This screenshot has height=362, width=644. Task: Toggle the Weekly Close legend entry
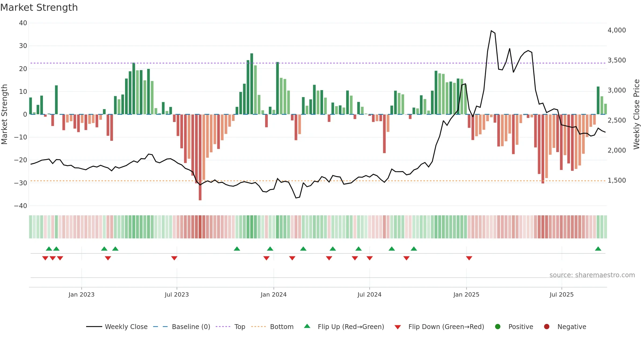click(117, 327)
